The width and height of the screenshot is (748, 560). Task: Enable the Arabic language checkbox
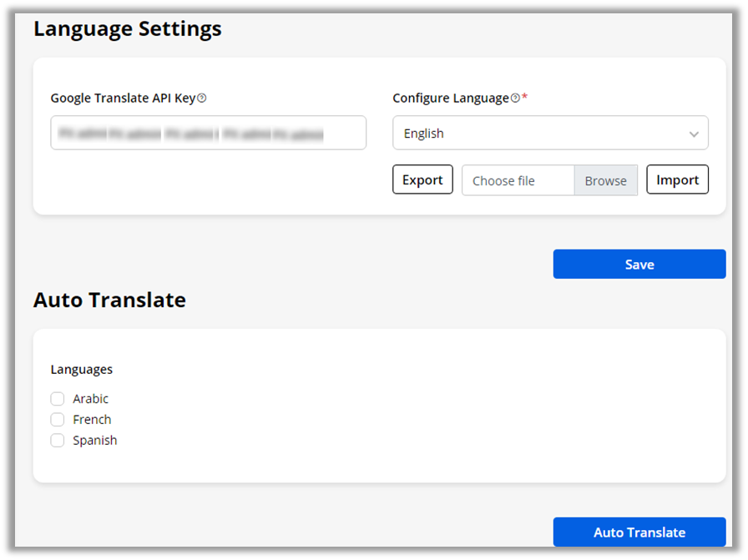58,399
